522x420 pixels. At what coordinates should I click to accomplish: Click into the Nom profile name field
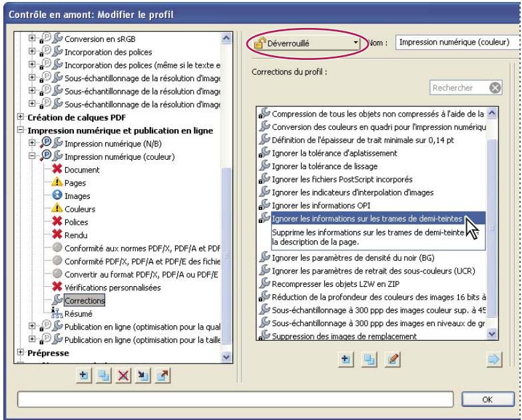pyautogui.click(x=458, y=43)
